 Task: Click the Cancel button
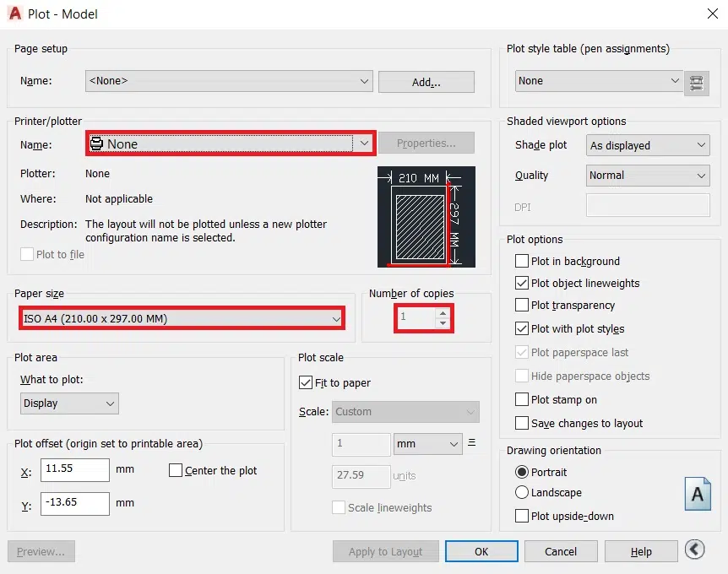(x=561, y=552)
